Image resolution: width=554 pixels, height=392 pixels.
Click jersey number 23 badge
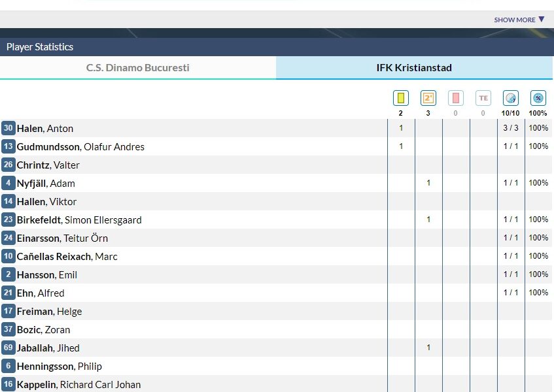pyautogui.click(x=8, y=220)
